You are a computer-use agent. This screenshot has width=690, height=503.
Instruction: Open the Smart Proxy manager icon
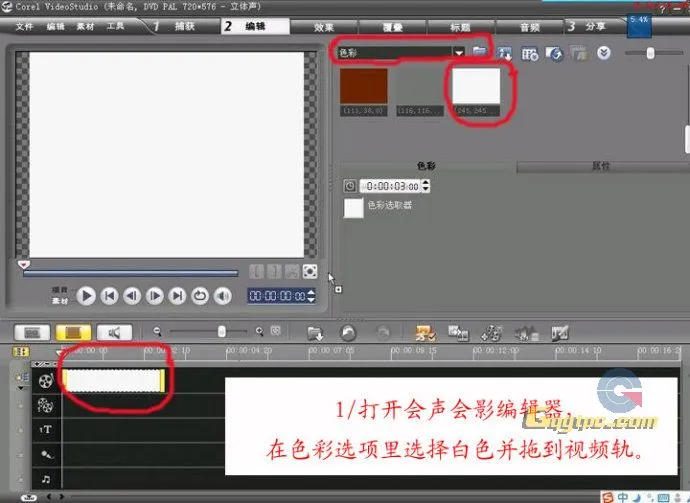click(426, 333)
